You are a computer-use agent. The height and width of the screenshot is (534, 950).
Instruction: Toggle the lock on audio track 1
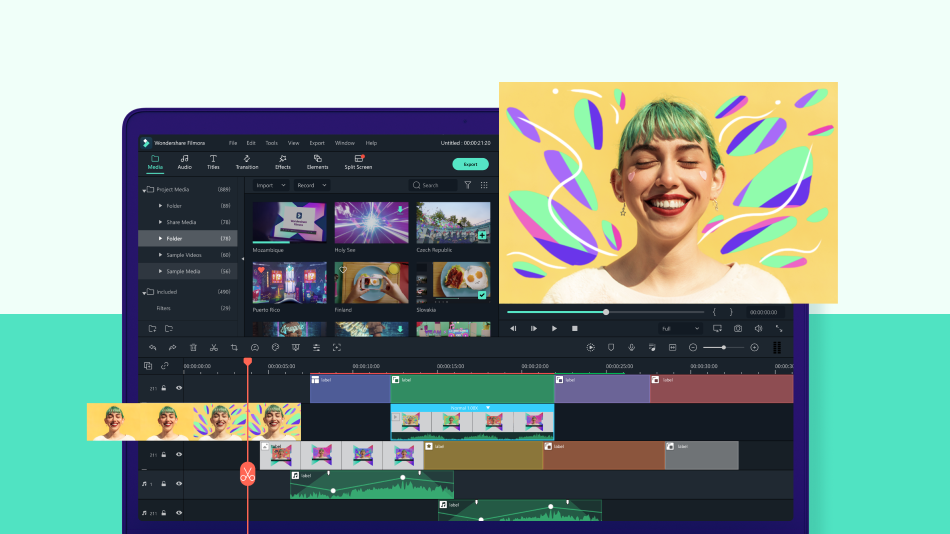[x=164, y=484]
